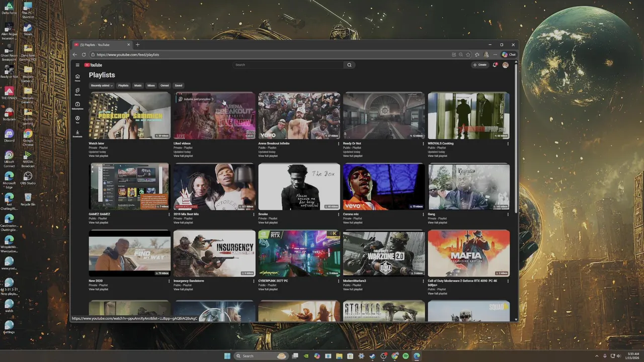The height and width of the screenshot is (362, 644).
Task: Open The Box Smoke playlist thumbnail
Action: click(x=299, y=187)
